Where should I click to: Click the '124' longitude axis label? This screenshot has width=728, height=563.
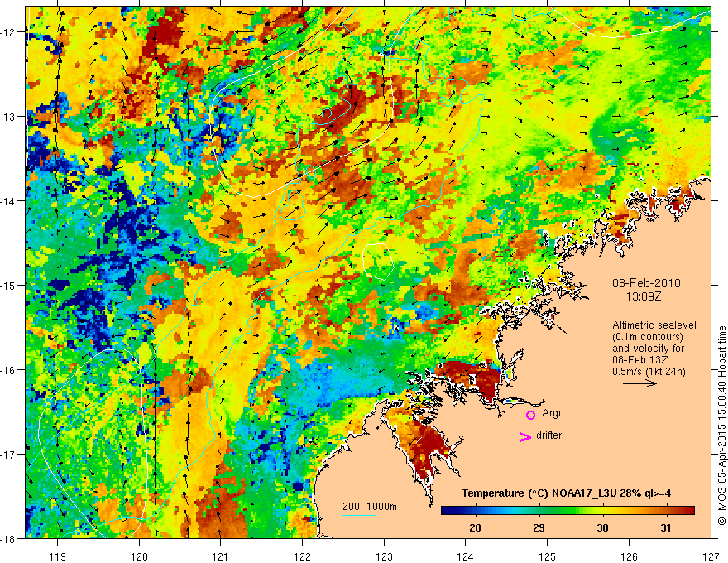tap(466, 556)
